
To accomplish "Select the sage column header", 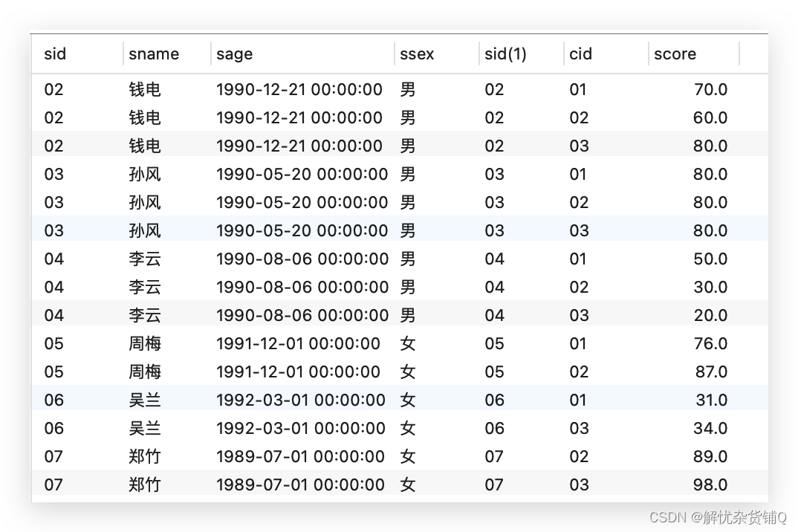I will point(234,54).
